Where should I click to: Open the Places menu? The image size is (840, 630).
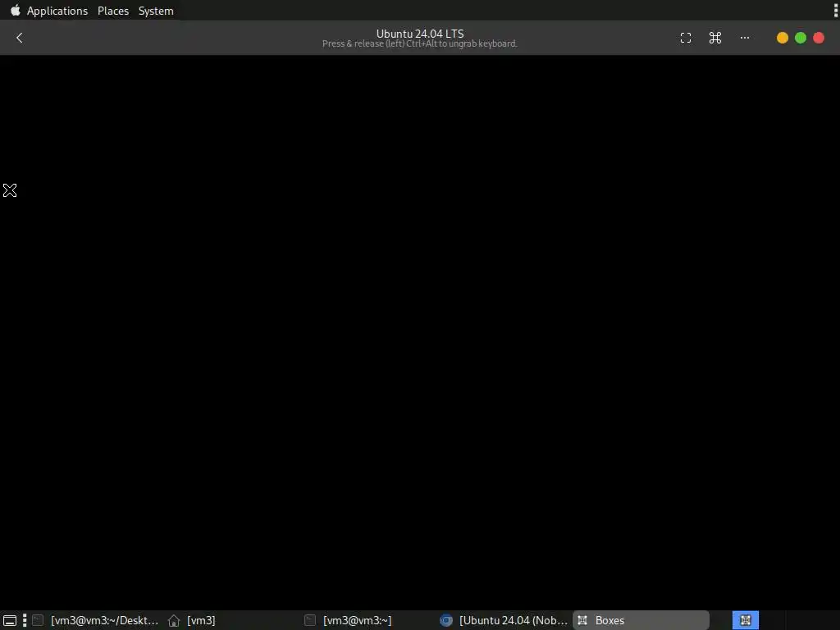click(113, 11)
